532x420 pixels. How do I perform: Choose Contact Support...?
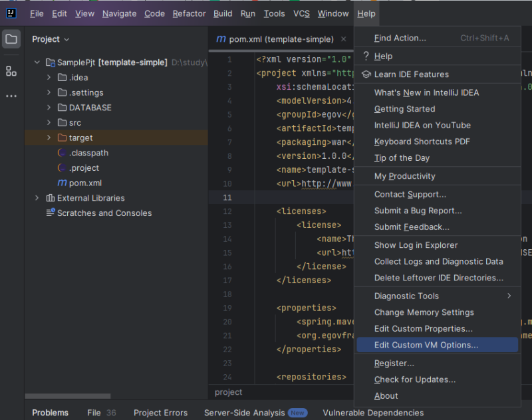point(438,194)
